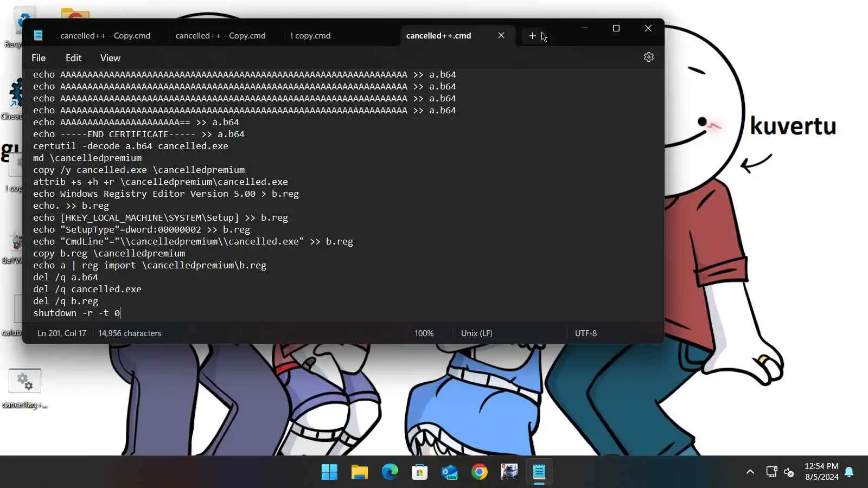Viewport: 868px width, 488px height.
Task: Open Outlook from the taskbar
Action: [449, 472]
